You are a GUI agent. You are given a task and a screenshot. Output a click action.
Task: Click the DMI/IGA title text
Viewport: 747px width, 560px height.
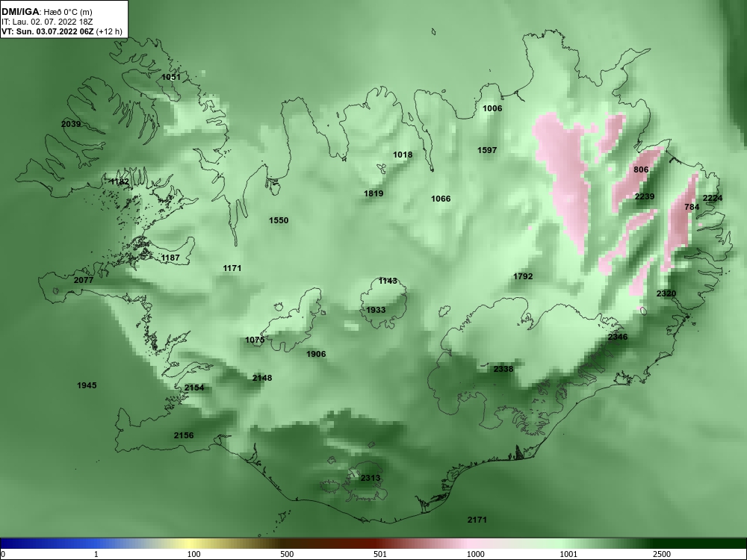coord(20,12)
